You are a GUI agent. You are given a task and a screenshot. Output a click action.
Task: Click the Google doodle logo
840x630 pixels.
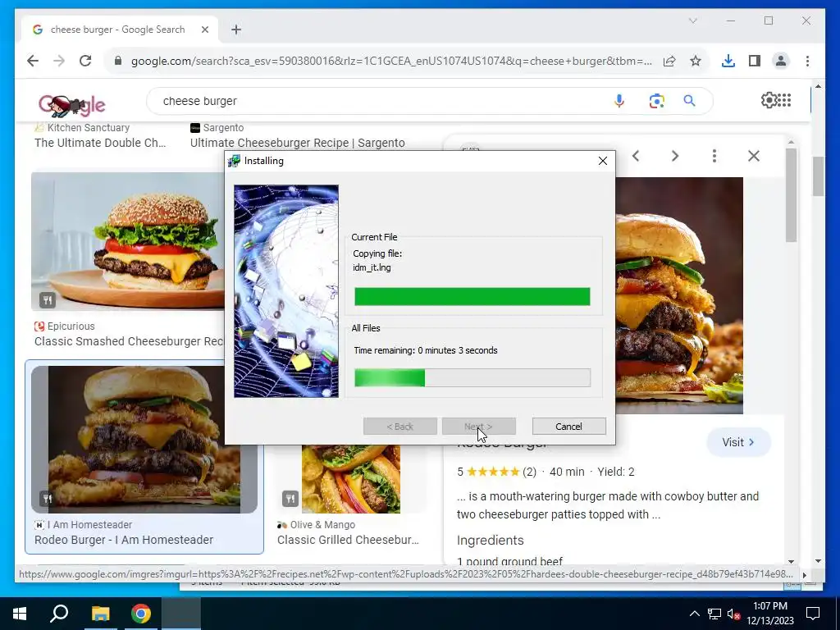pyautogui.click(x=72, y=104)
